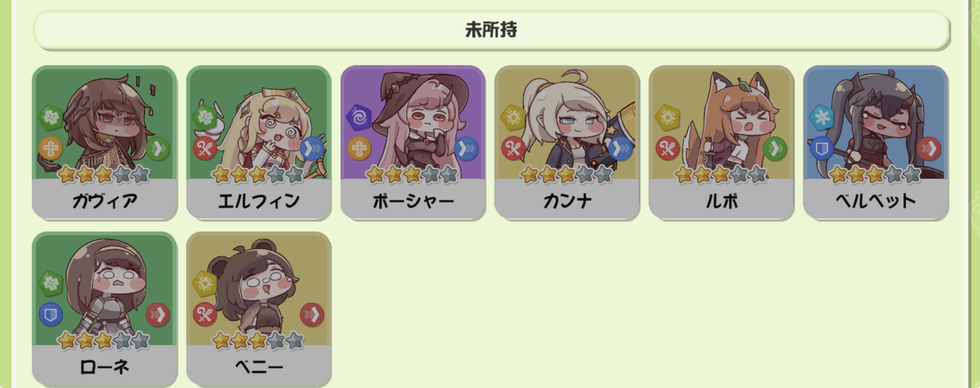This screenshot has width=980, height=388.
Task: Select the ガヴィア character card
Action: (105, 143)
